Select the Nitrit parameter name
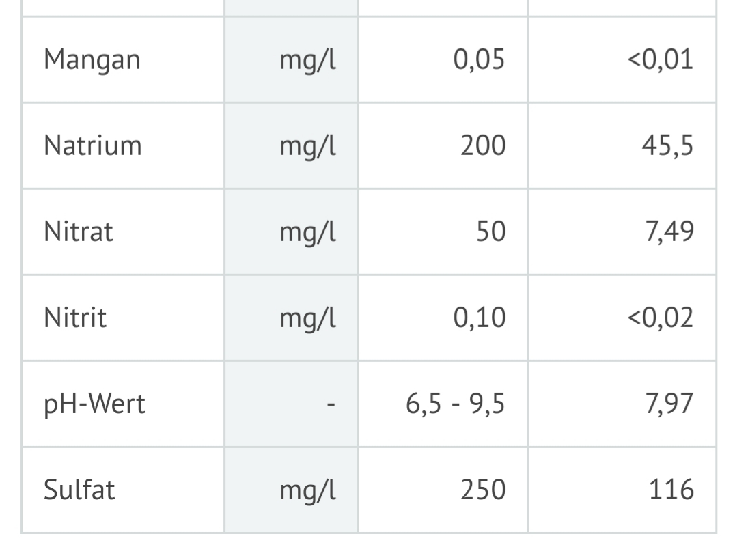The image size is (735, 560). pos(75,318)
